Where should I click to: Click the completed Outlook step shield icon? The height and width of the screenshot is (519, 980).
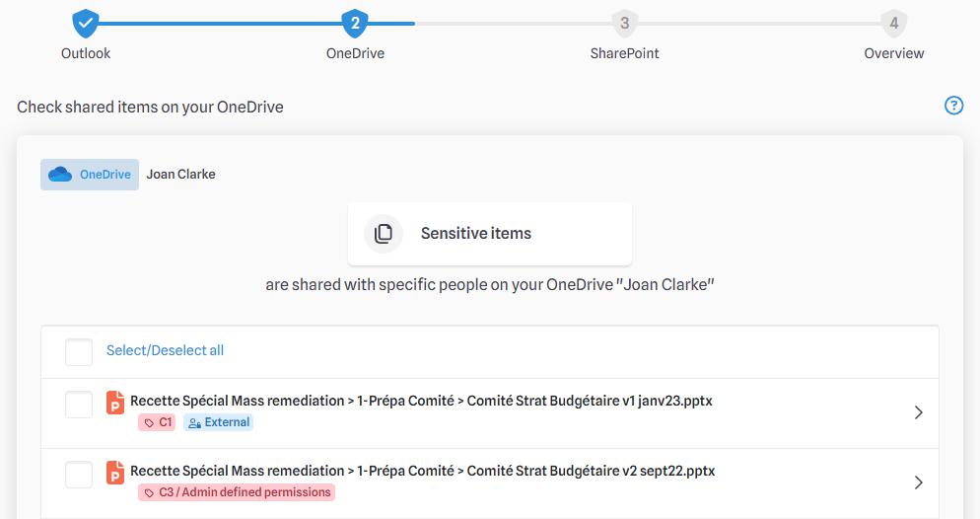tap(86, 24)
